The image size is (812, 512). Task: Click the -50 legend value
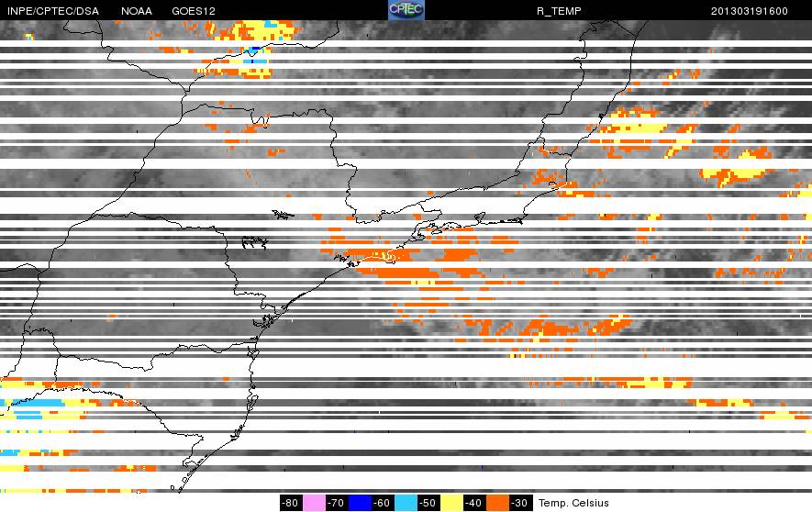(428, 503)
